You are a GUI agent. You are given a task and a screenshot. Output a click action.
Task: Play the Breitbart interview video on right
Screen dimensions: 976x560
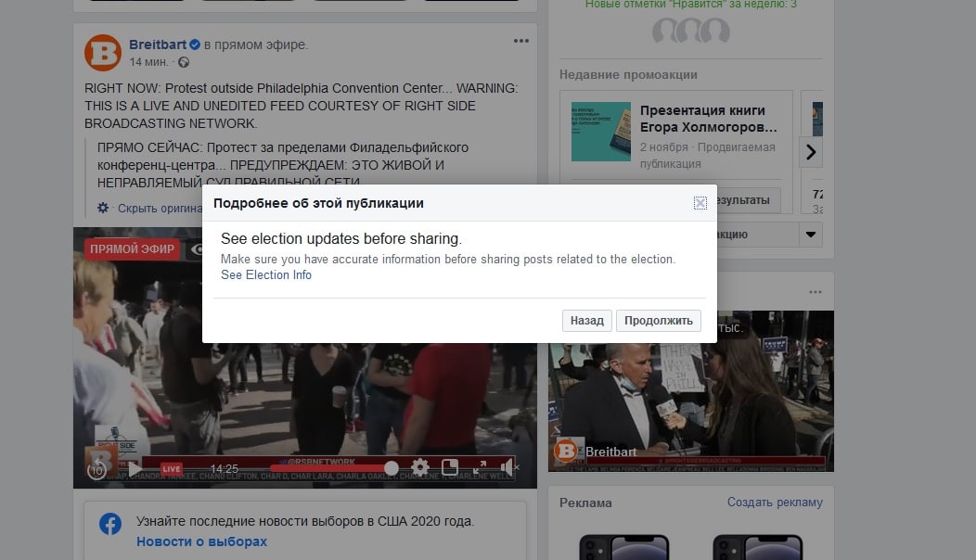pyautogui.click(x=691, y=390)
